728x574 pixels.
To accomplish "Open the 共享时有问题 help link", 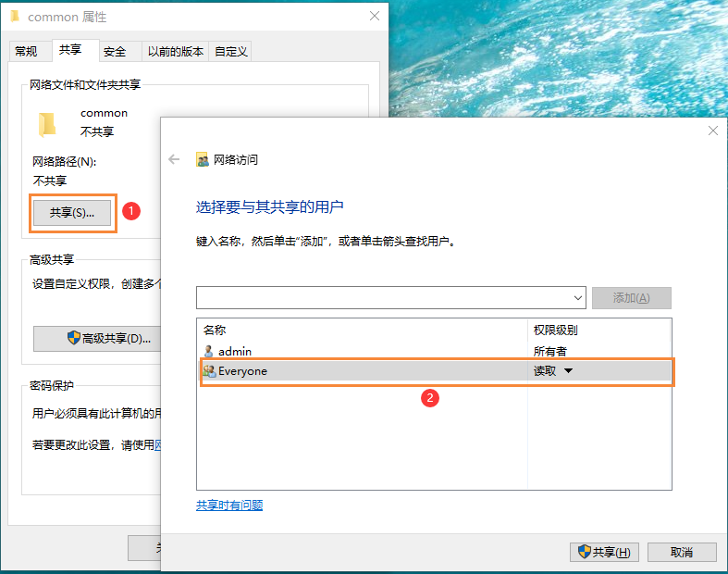I will pyautogui.click(x=229, y=505).
